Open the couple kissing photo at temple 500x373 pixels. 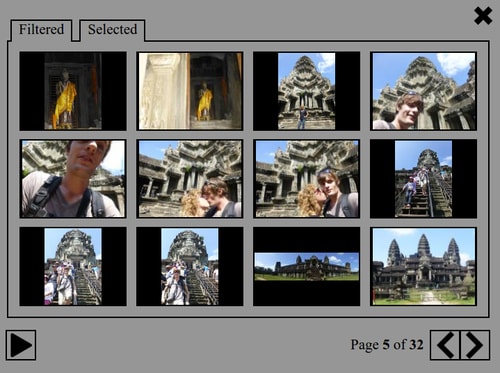click(190, 179)
